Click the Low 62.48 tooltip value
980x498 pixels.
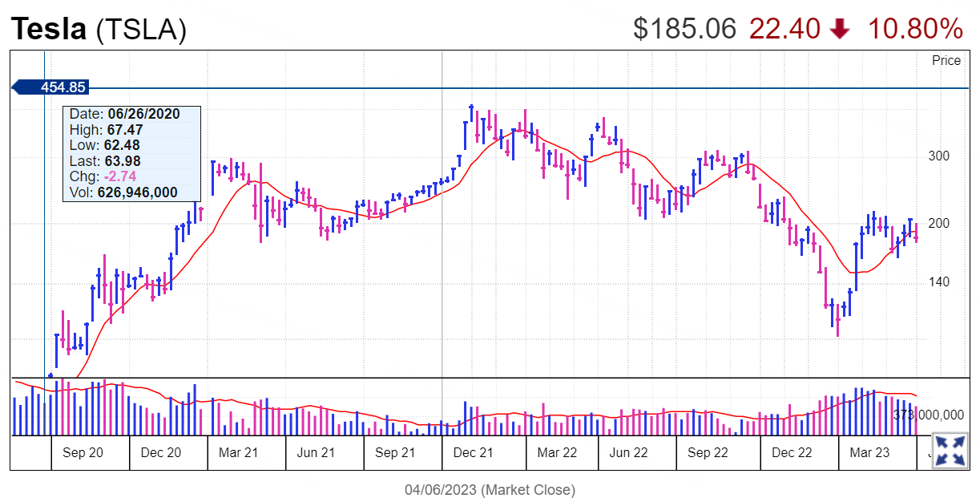click(x=123, y=145)
